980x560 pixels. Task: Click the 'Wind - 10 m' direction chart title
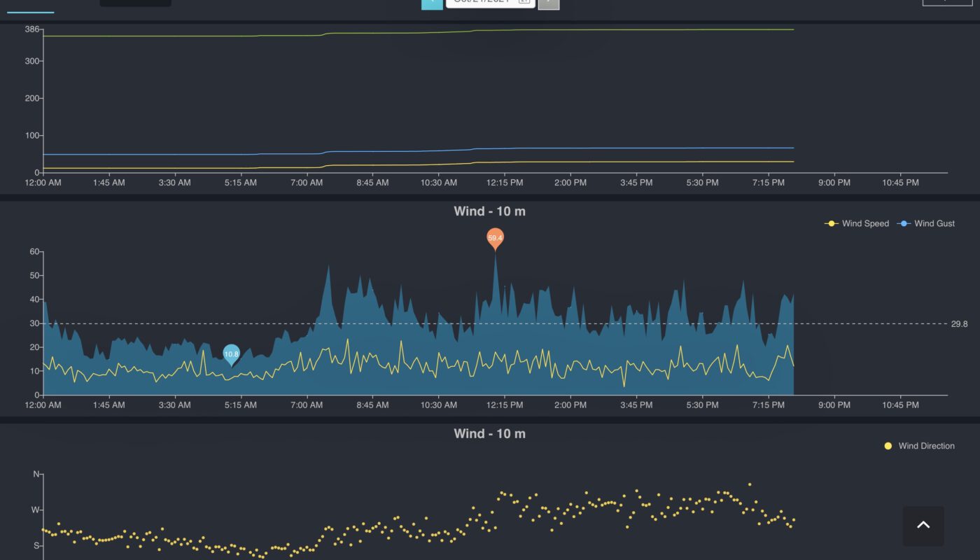point(489,433)
